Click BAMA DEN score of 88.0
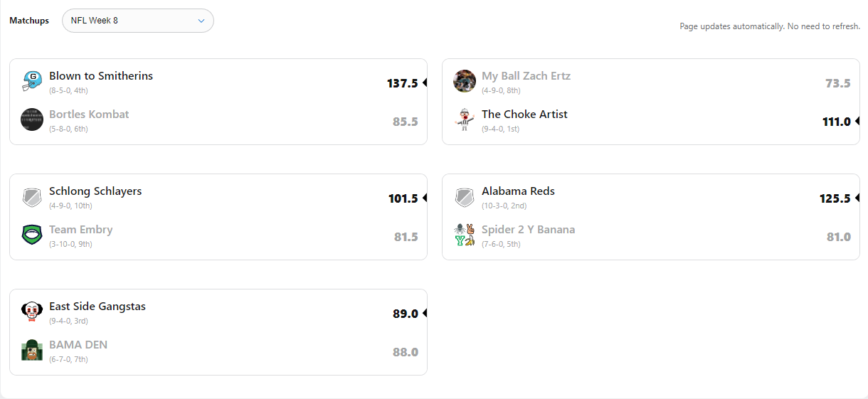Viewport: 868px width, 399px height. [405, 352]
